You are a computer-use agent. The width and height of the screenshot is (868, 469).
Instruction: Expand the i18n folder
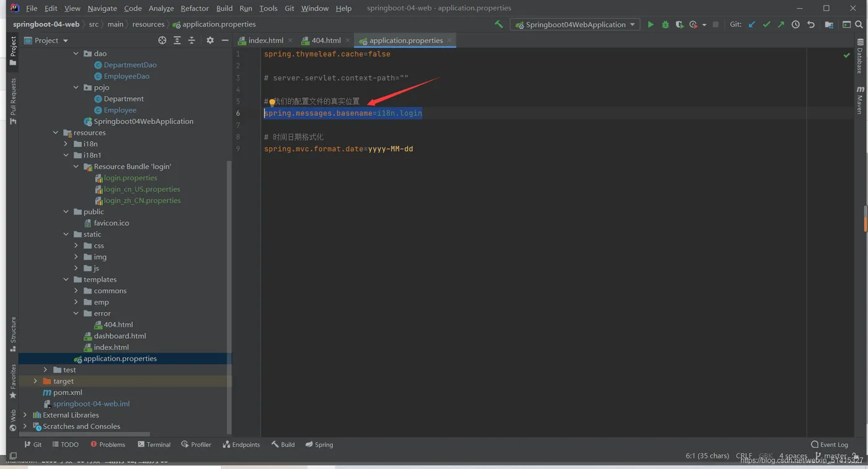66,144
